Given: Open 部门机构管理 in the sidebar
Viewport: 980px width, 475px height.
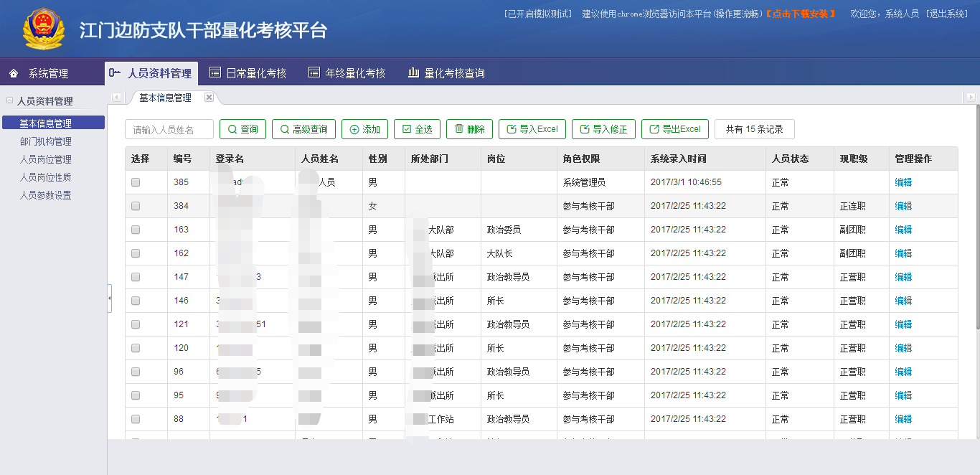Looking at the screenshot, I should tap(46, 141).
